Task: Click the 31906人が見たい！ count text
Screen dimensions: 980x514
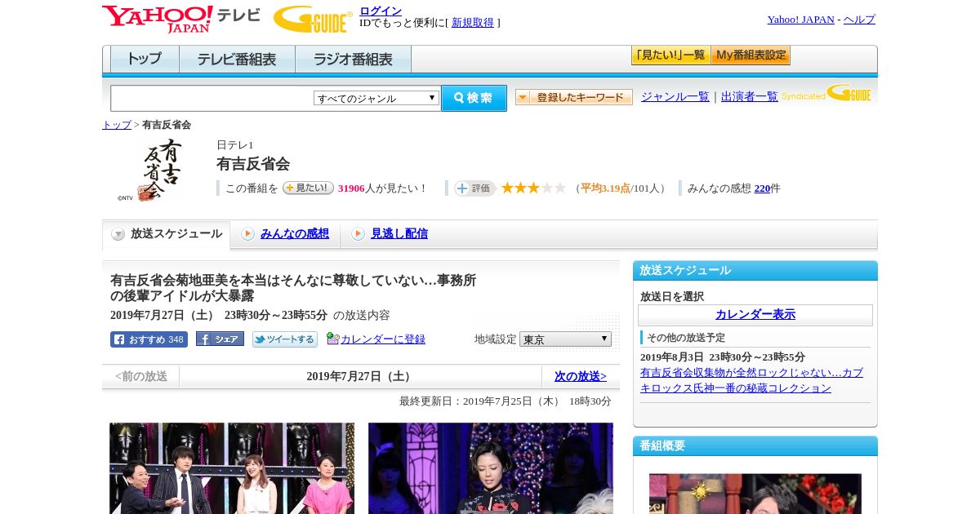Action: tap(383, 188)
